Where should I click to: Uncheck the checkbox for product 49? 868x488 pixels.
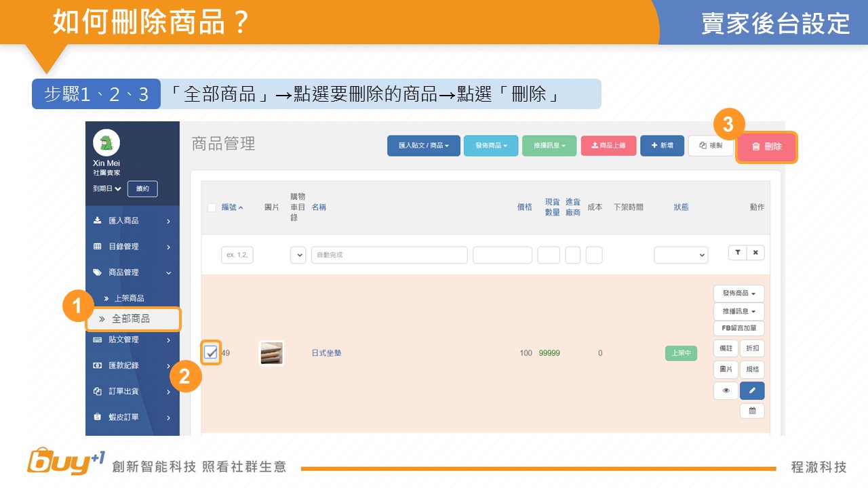point(211,352)
